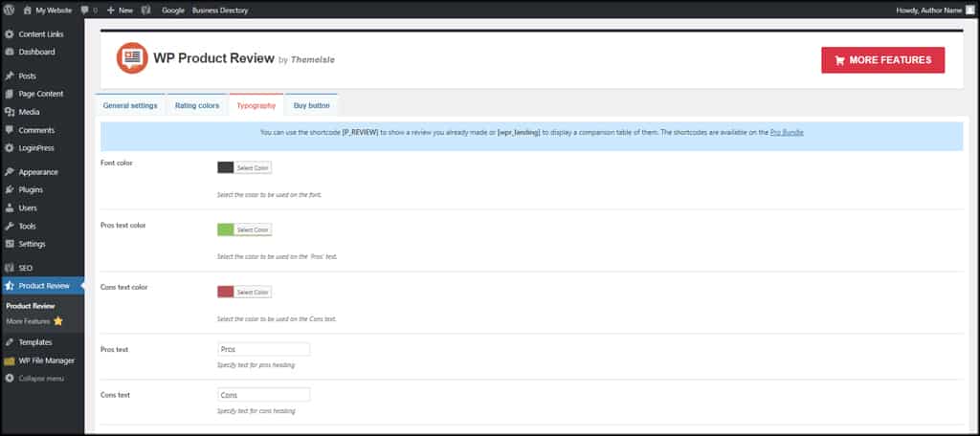The height and width of the screenshot is (436, 980).
Task: Click the Appearance brush icon
Action: [10, 172]
